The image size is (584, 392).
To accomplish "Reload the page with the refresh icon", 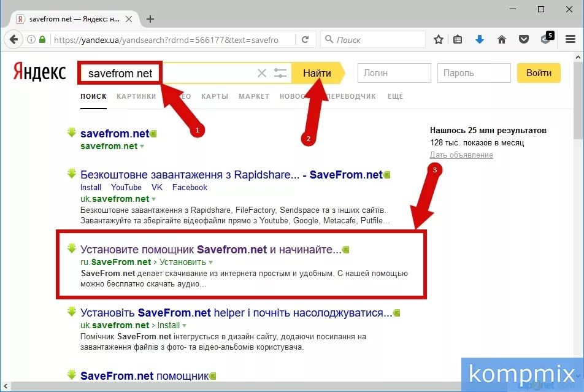I will pyautogui.click(x=305, y=39).
